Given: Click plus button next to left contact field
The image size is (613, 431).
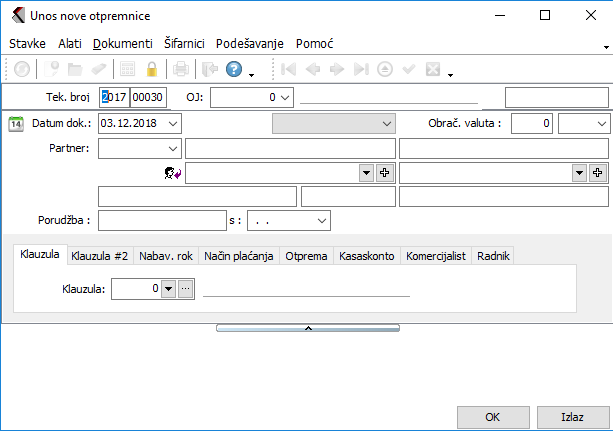Looking at the screenshot, I should point(384,173).
